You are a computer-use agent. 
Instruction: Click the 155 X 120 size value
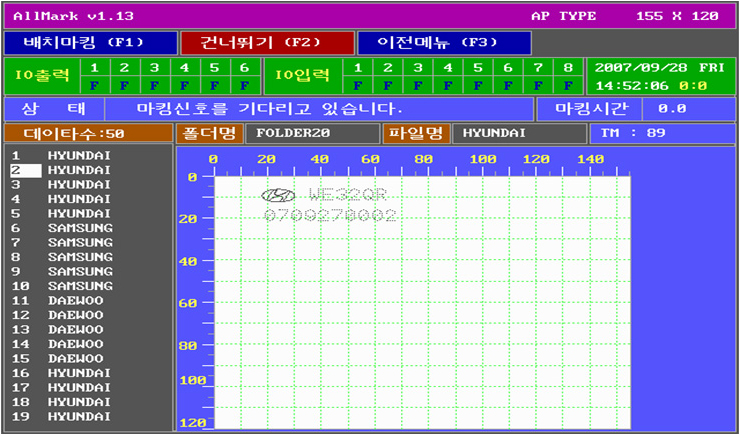[x=678, y=16]
